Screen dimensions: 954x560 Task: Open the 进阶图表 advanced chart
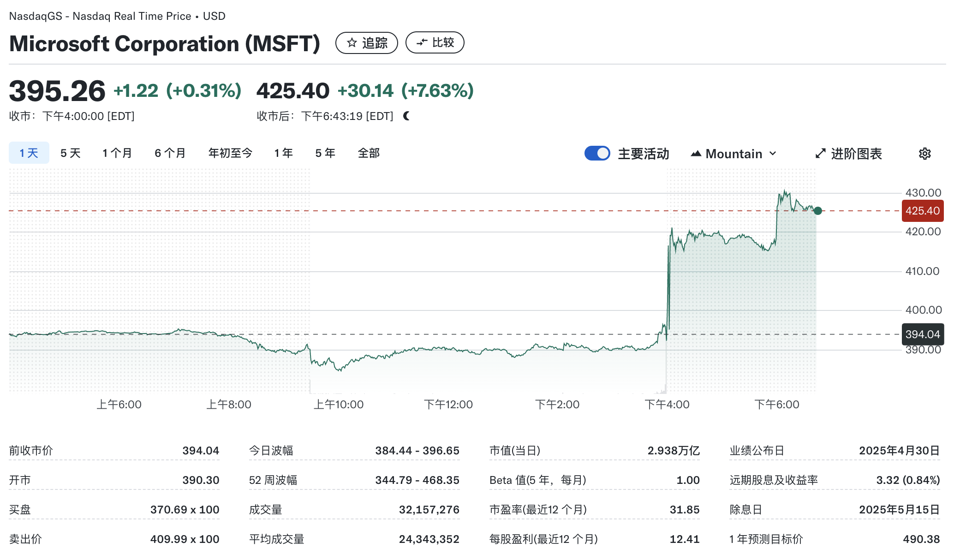(x=848, y=154)
